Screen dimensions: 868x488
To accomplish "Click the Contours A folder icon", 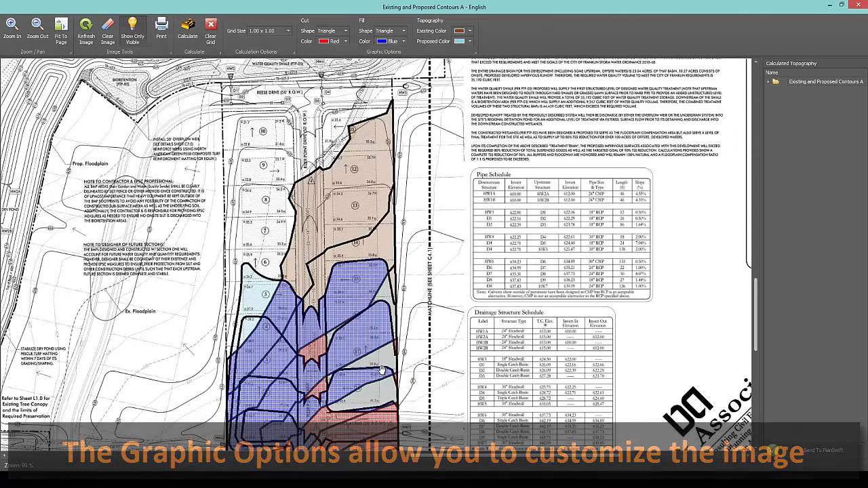I will coord(776,82).
